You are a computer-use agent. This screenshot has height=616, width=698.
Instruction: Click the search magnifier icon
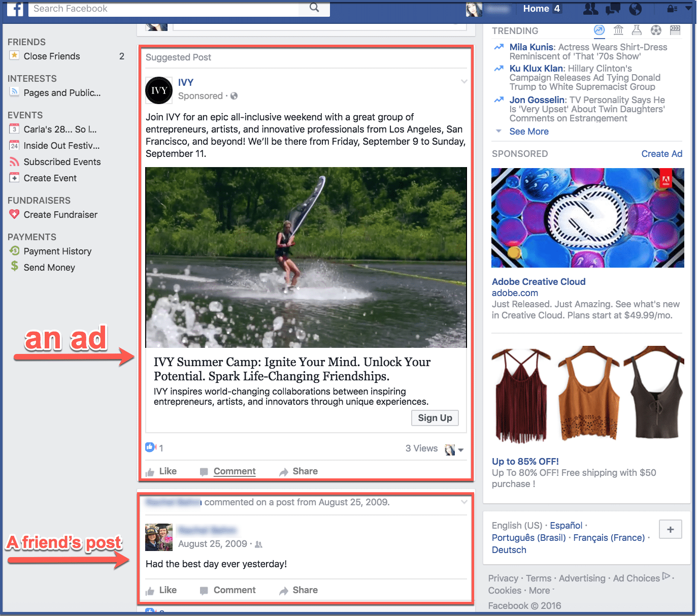314,8
